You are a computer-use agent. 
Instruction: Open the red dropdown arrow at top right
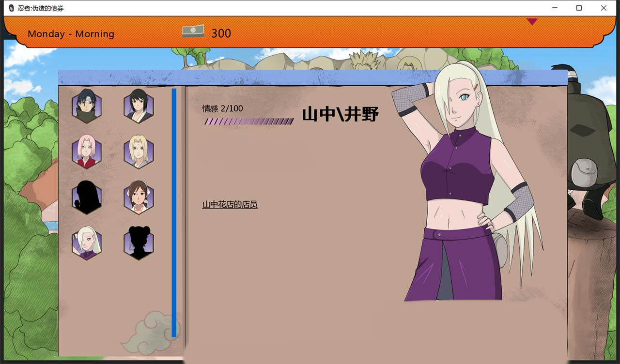tap(532, 22)
